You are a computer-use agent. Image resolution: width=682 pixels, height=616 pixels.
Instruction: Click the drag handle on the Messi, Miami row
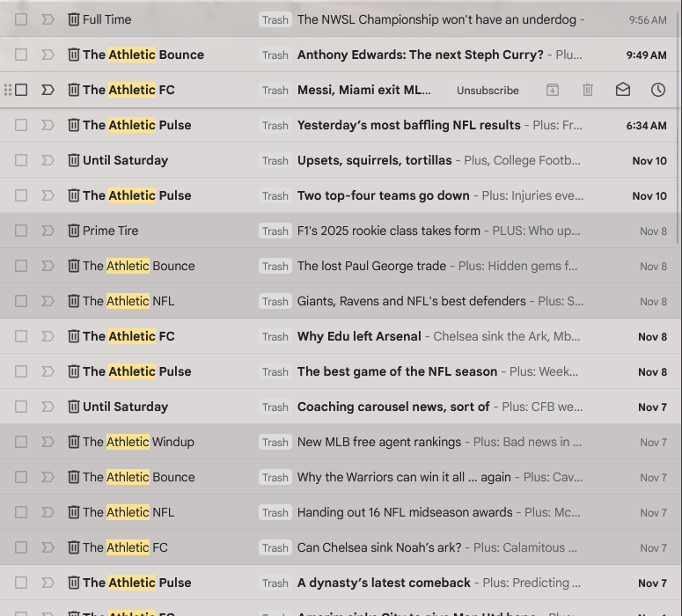[7, 90]
